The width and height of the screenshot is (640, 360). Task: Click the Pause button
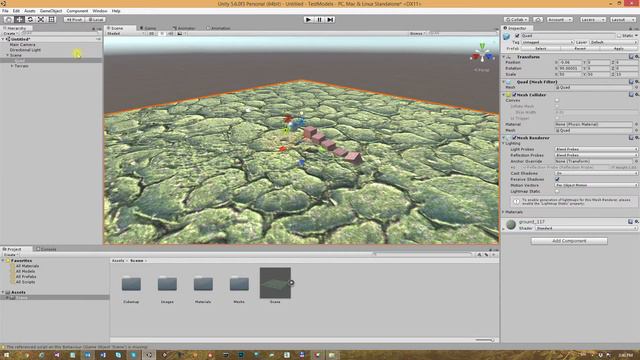click(320, 20)
